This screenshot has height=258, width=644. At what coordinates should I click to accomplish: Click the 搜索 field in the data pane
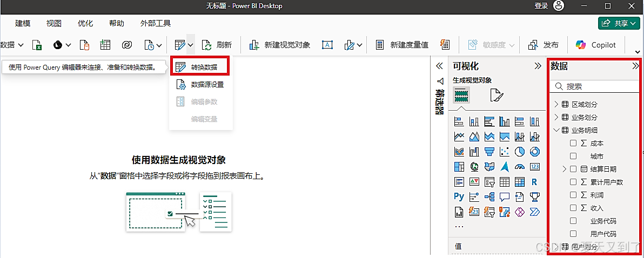tap(595, 86)
